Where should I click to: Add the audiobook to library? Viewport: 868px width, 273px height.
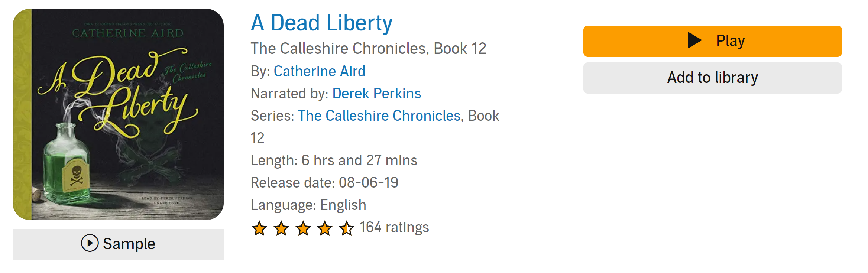coord(712,78)
